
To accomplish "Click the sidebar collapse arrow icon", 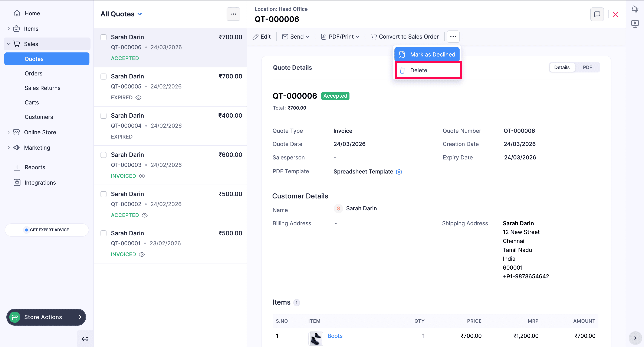I will tap(85, 339).
